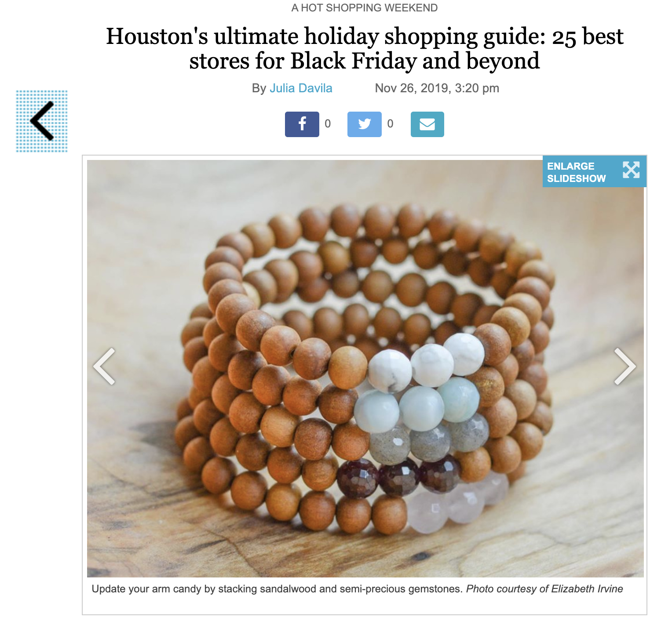
Task: Open author Julia Davila's link
Action: click(301, 88)
